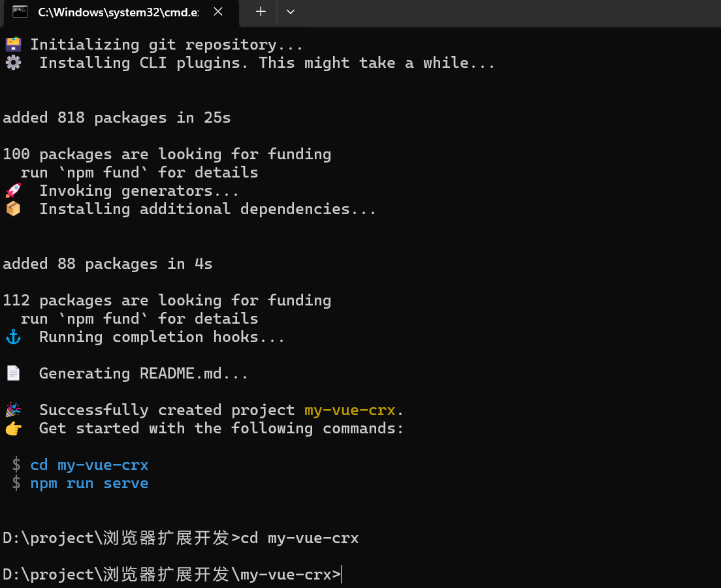Click the gear emoji beside Installing CLI plugins
The height and width of the screenshot is (588, 721).
pos(13,63)
